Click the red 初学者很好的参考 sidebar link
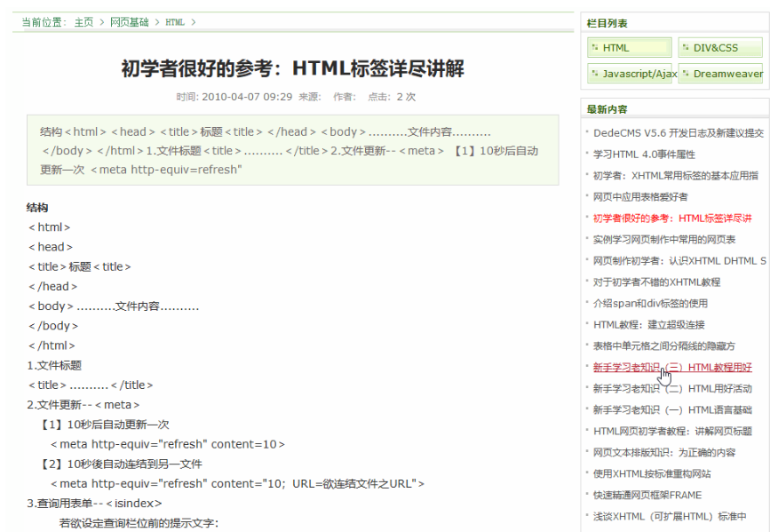This screenshot has width=770, height=532. coord(672,218)
